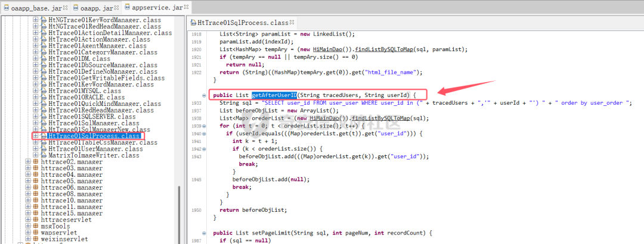The height and width of the screenshot is (244, 644).
Task: Click the class file icon beside MatrixToImageWriter.class
Action: (x=44, y=155)
